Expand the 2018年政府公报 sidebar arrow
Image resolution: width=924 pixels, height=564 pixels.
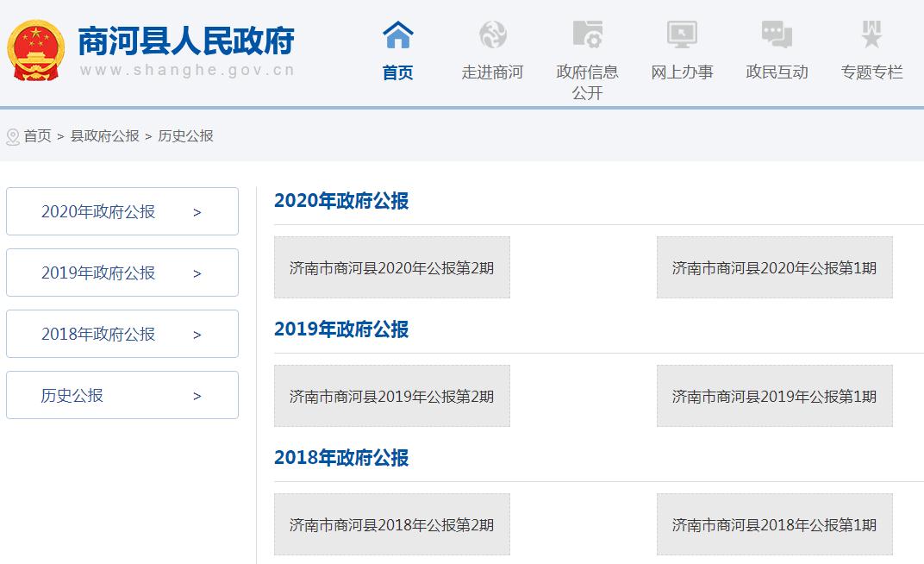point(197,335)
